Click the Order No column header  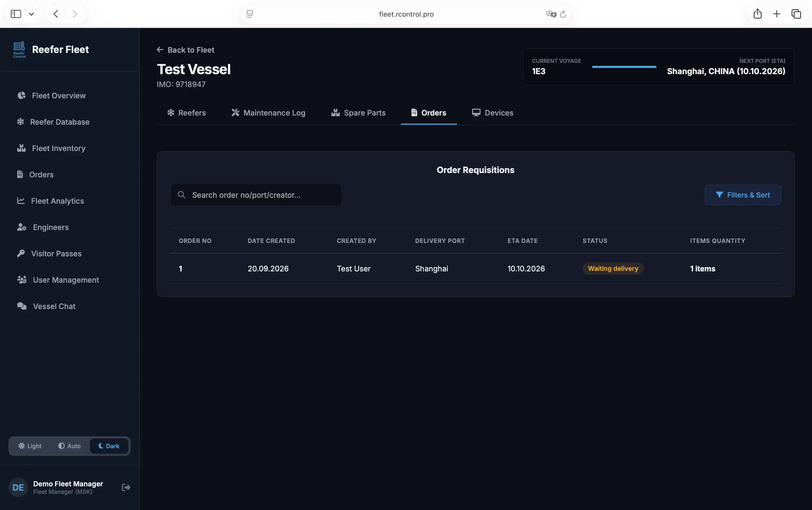click(195, 240)
